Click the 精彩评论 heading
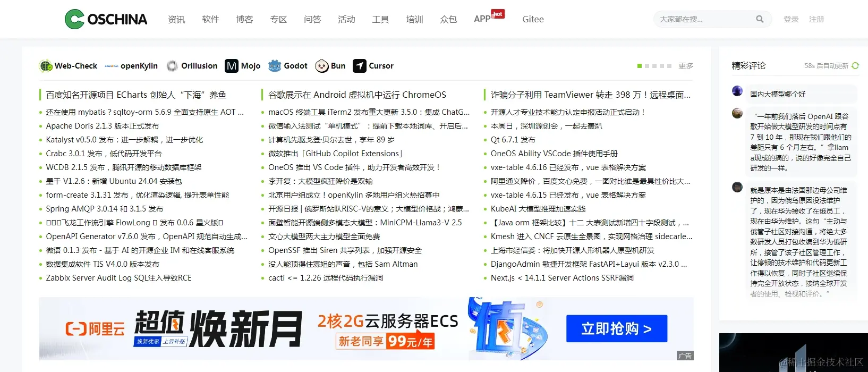Image resolution: width=868 pixels, height=372 pixels. point(748,66)
